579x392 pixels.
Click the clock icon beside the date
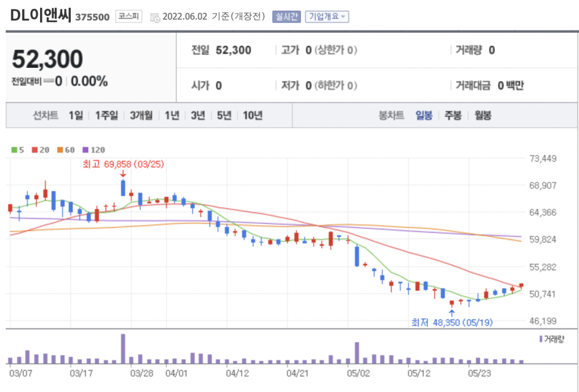click(x=155, y=17)
